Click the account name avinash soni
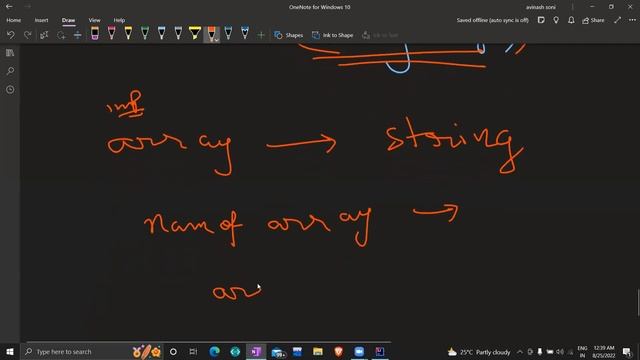Viewport: 640px width, 360px height. coord(540,7)
